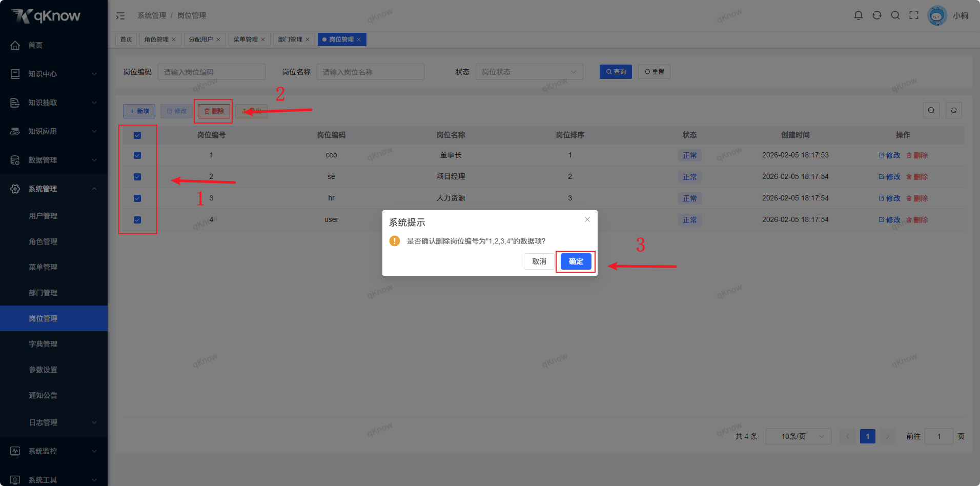Click the notification bell icon

(859, 15)
